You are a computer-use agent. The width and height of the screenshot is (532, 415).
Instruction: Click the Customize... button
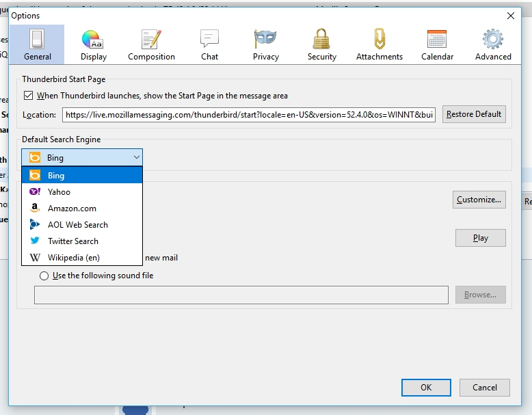click(x=479, y=200)
